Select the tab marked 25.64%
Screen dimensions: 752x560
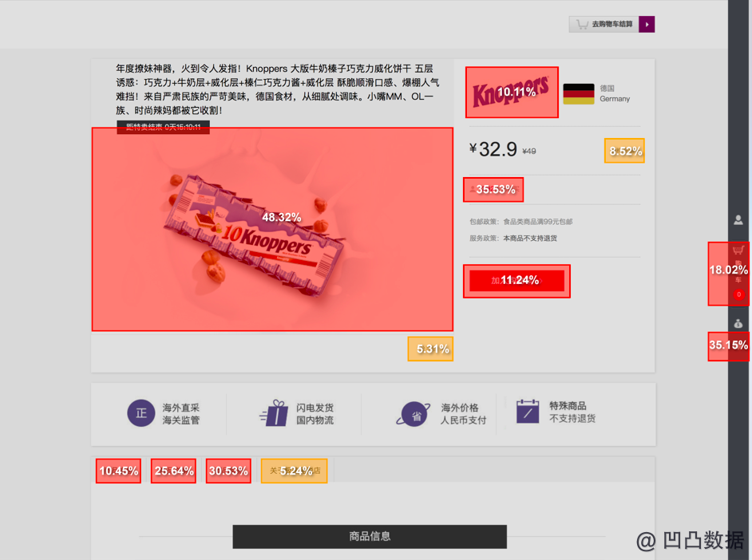pos(173,471)
